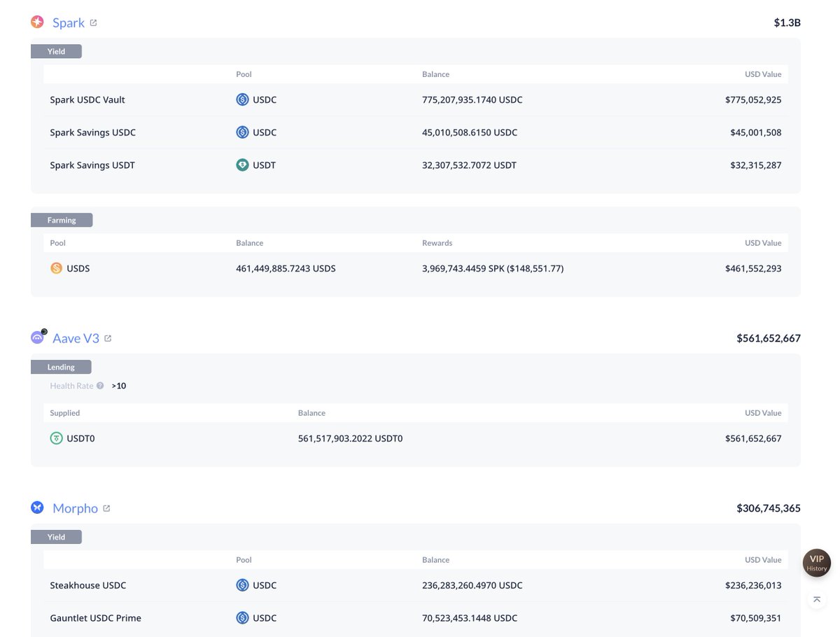Open Aave V3 external link icon

[108, 338]
